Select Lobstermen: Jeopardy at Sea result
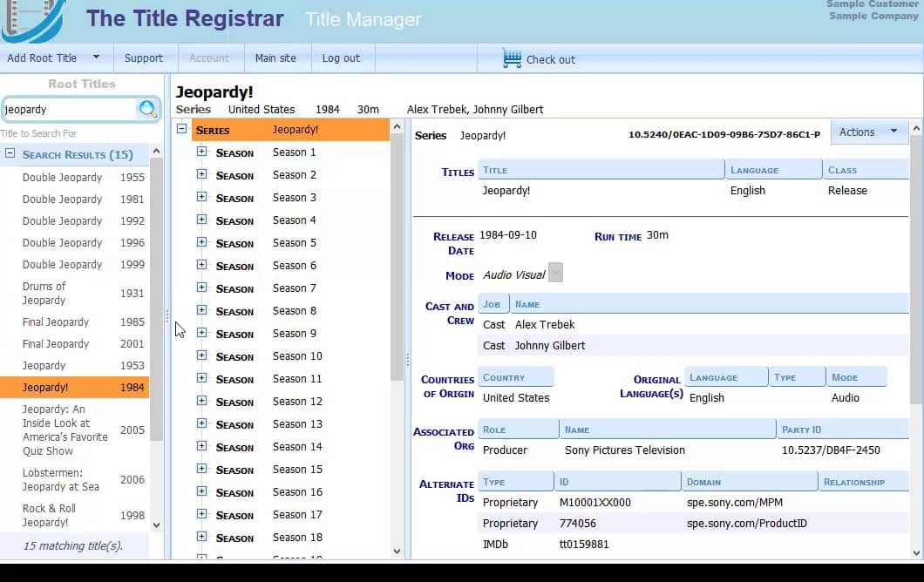This screenshot has height=582, width=924. point(74,479)
